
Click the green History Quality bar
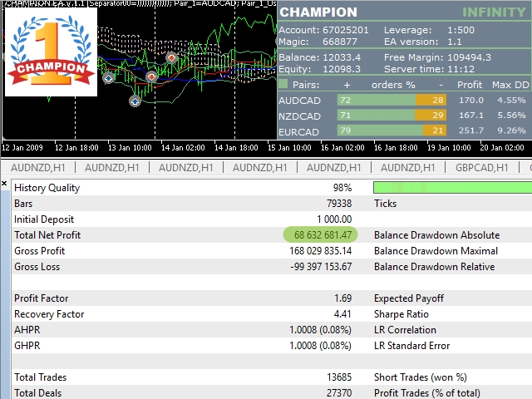click(x=452, y=188)
